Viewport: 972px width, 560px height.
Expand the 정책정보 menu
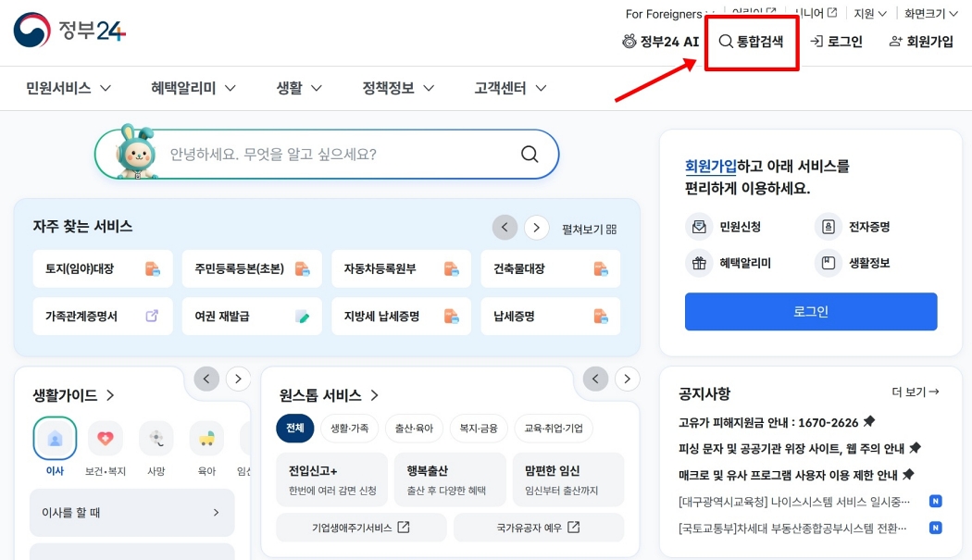[398, 88]
